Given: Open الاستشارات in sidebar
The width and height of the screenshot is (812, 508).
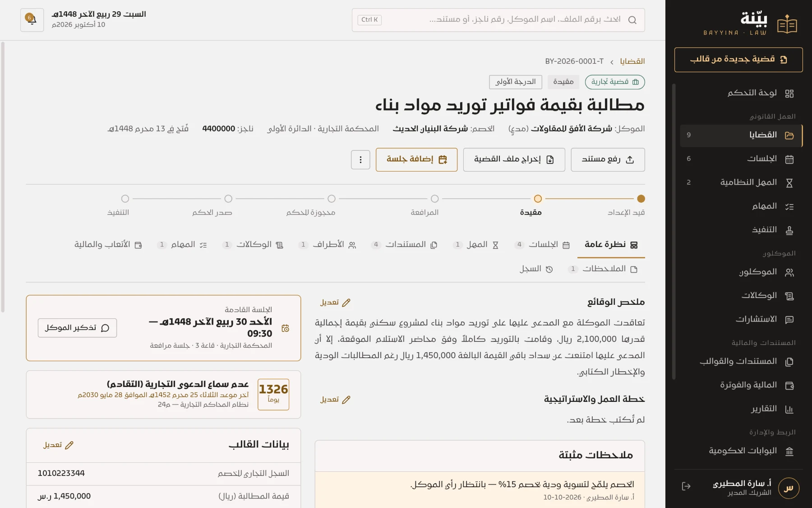Looking at the screenshot, I should click(x=741, y=319).
